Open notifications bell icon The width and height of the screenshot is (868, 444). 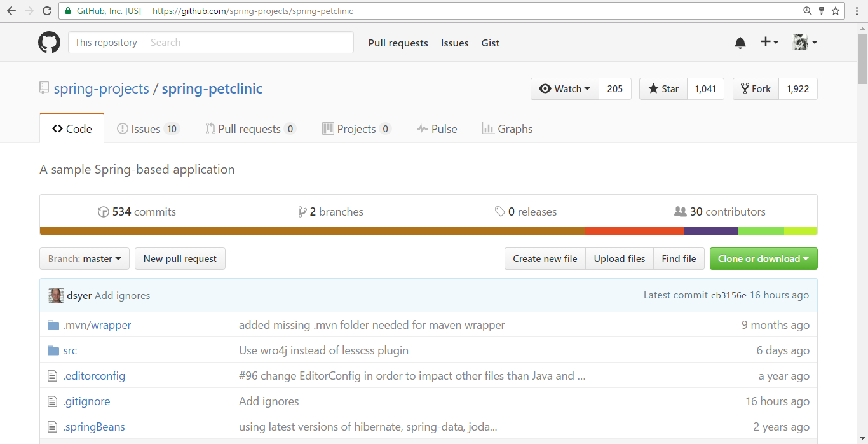point(740,43)
